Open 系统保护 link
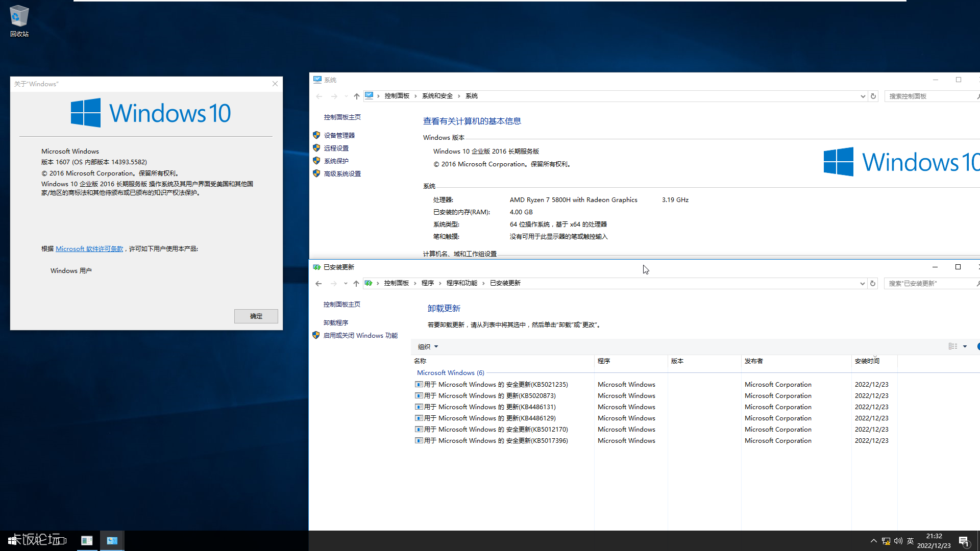The width and height of the screenshot is (980, 551). (x=336, y=161)
